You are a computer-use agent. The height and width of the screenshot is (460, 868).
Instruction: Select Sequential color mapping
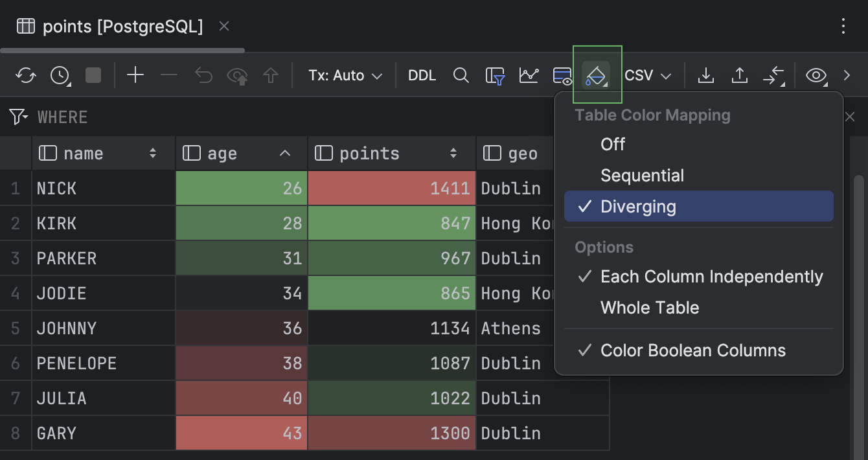tap(642, 175)
